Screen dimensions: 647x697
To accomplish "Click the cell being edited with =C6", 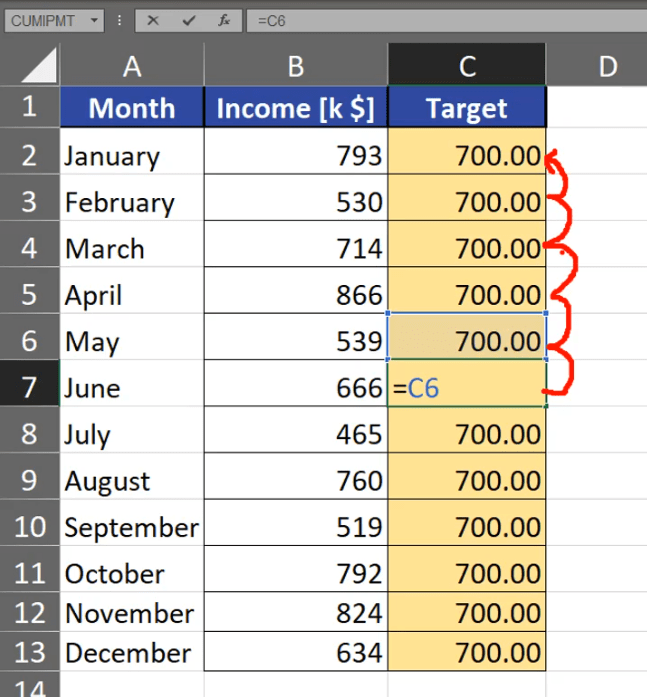I will pyautogui.click(x=467, y=383).
